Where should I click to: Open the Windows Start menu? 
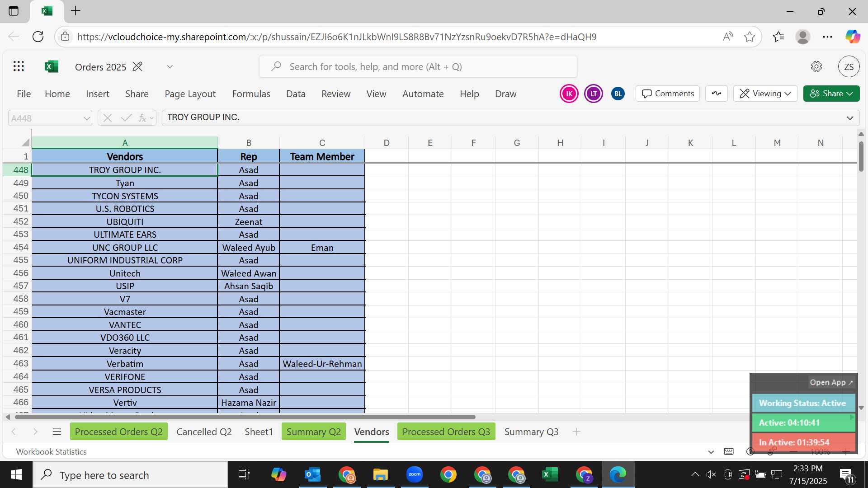point(16,475)
